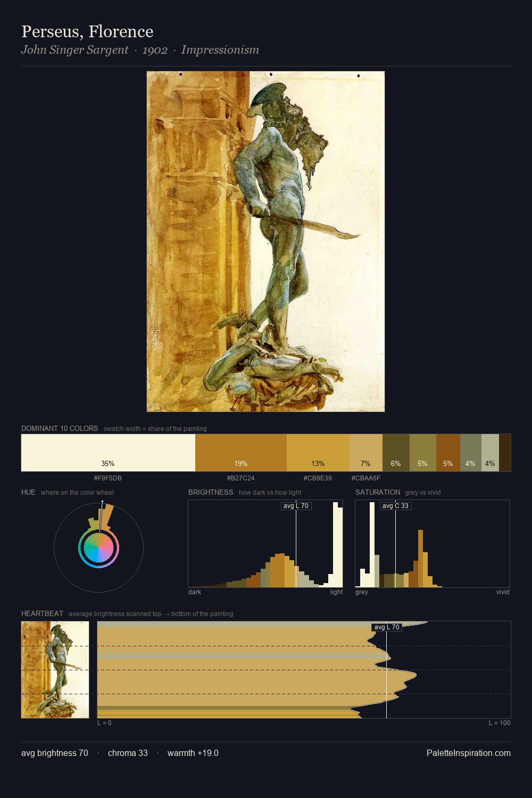
Task: Click the year '1902' in subtitle
Action: 155,50
